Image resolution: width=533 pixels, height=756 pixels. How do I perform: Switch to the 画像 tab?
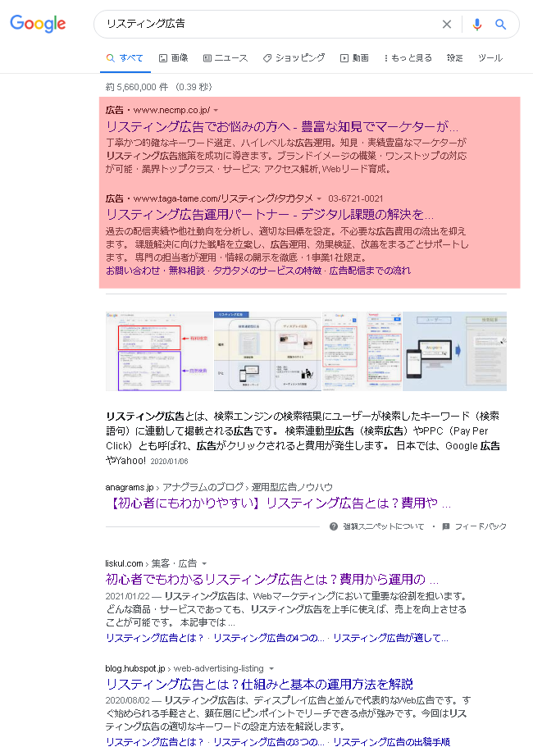[x=173, y=58]
